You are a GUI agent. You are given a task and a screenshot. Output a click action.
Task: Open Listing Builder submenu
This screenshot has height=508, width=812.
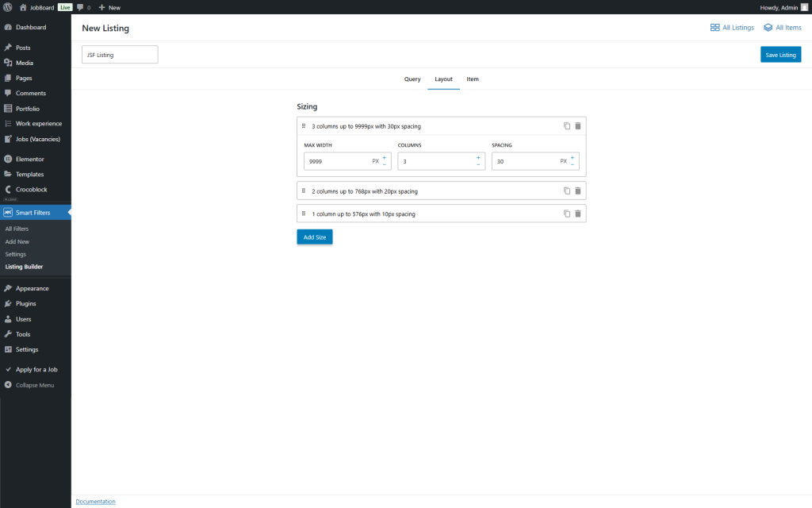(x=24, y=267)
